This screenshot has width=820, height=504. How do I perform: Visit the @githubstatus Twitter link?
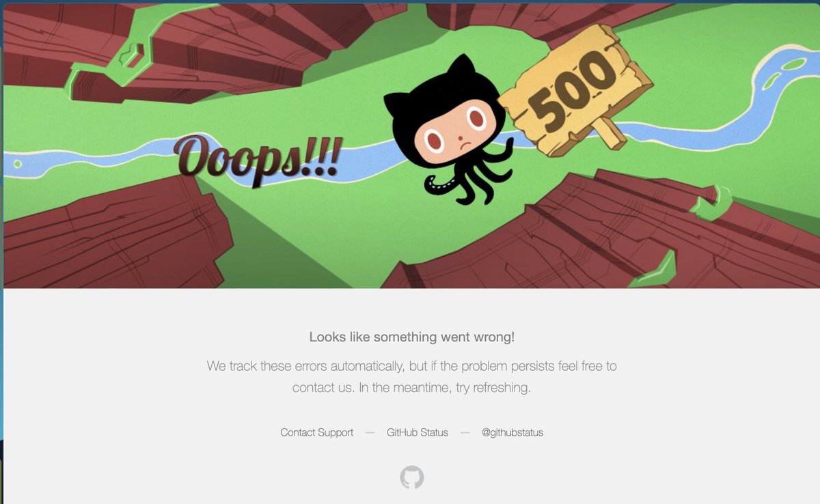click(x=512, y=432)
